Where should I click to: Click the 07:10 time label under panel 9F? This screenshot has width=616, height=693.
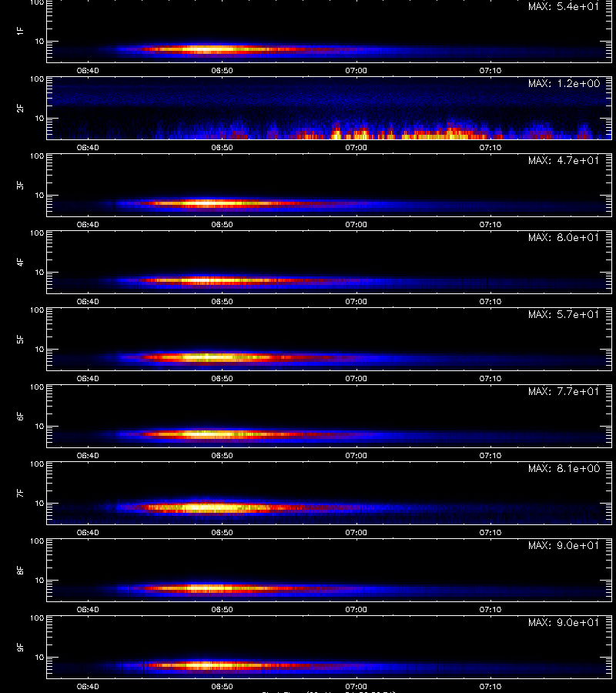click(x=490, y=686)
